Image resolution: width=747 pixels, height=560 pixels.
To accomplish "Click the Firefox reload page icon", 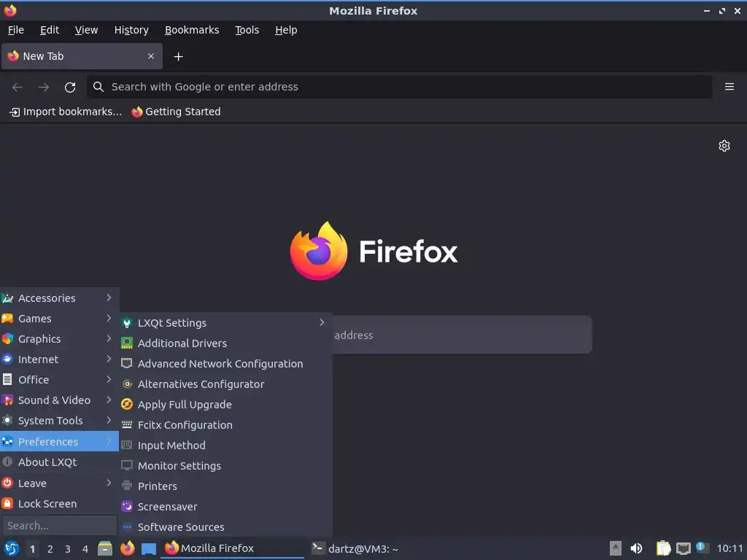I will click(70, 87).
